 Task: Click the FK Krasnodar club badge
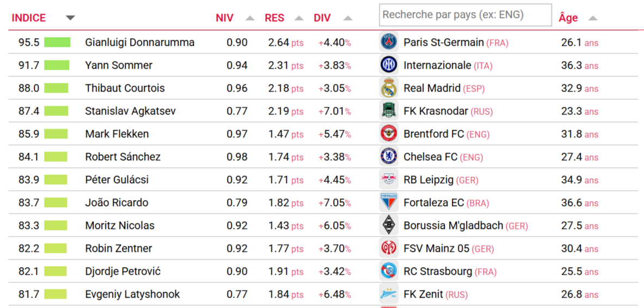[389, 111]
